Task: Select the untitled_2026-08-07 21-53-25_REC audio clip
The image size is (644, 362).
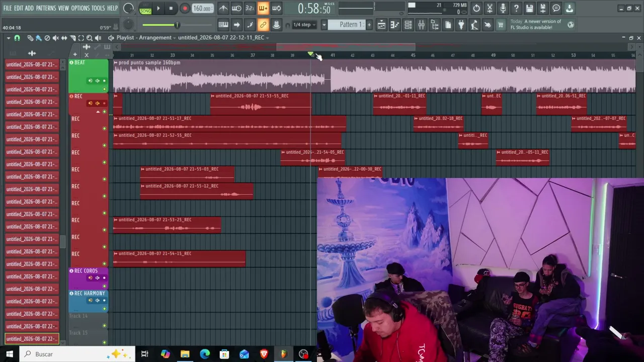Action: pos(167,225)
